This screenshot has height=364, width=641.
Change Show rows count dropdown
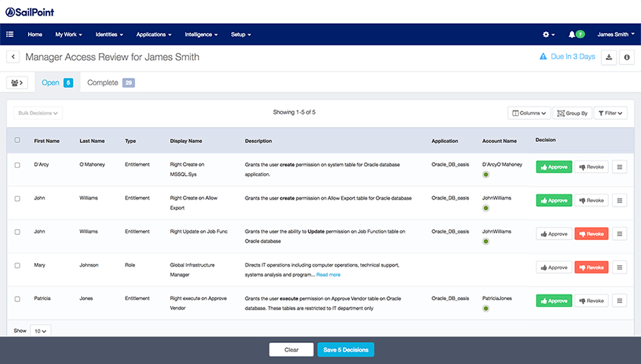[x=40, y=331]
